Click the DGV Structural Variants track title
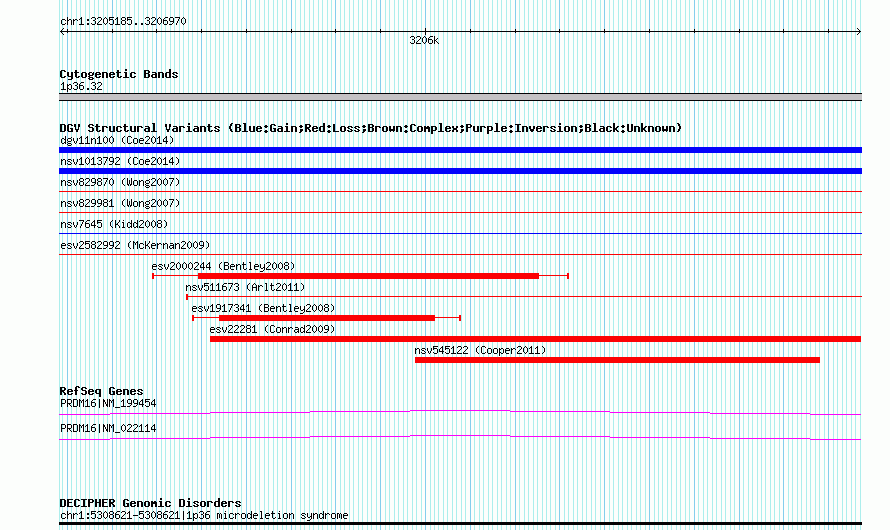This screenshot has width=890, height=530. [370, 128]
